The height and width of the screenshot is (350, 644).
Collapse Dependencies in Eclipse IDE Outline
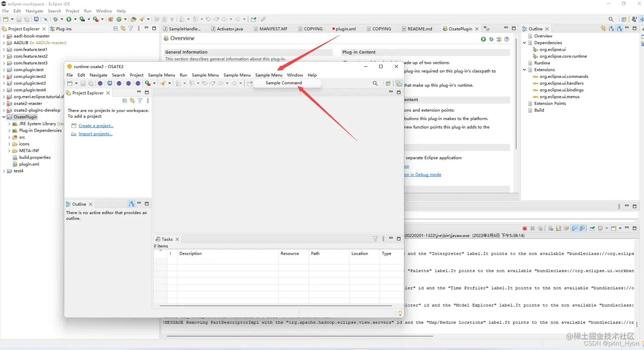[x=525, y=43]
